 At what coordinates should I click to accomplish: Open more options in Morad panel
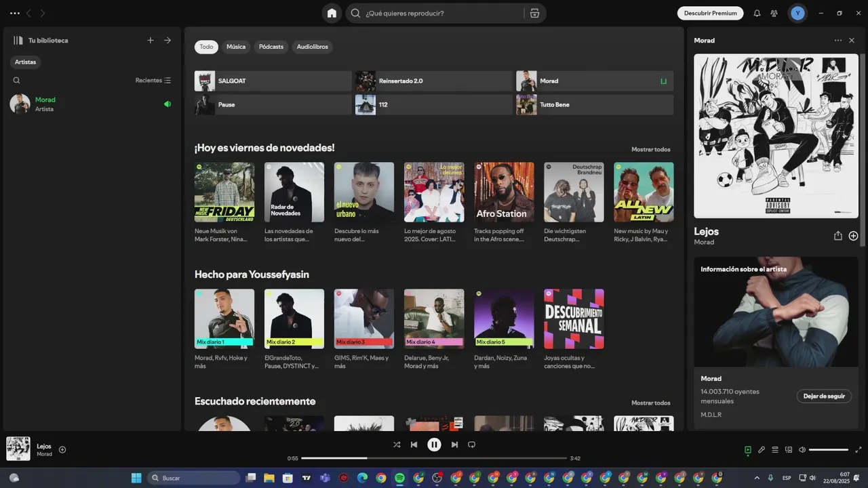coord(838,40)
